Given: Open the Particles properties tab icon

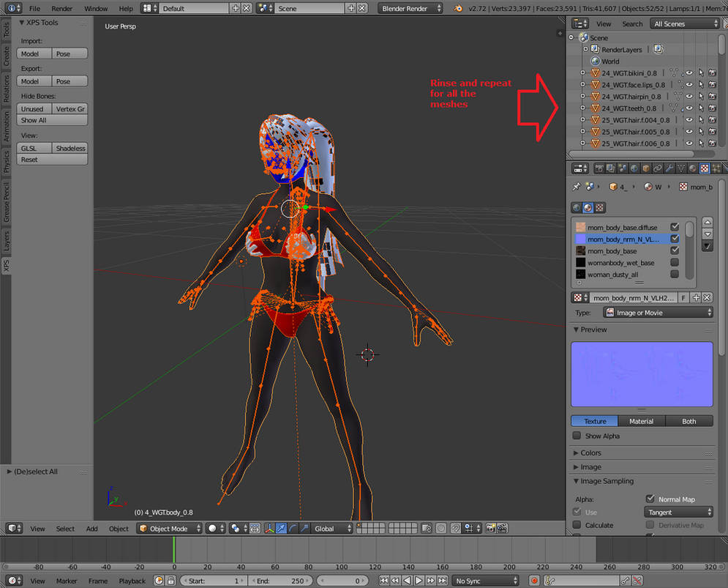Looking at the screenshot, I should pyautogui.click(x=716, y=168).
